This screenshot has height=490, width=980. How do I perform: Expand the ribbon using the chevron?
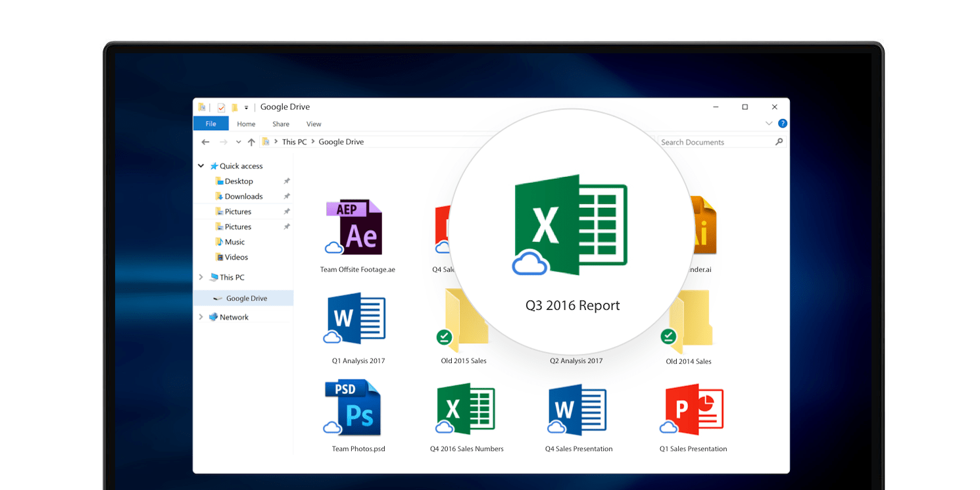pyautogui.click(x=769, y=124)
